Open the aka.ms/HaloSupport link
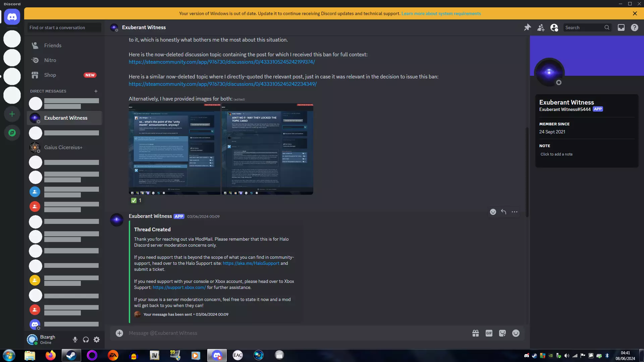This screenshot has height=362, width=644. coord(251,263)
